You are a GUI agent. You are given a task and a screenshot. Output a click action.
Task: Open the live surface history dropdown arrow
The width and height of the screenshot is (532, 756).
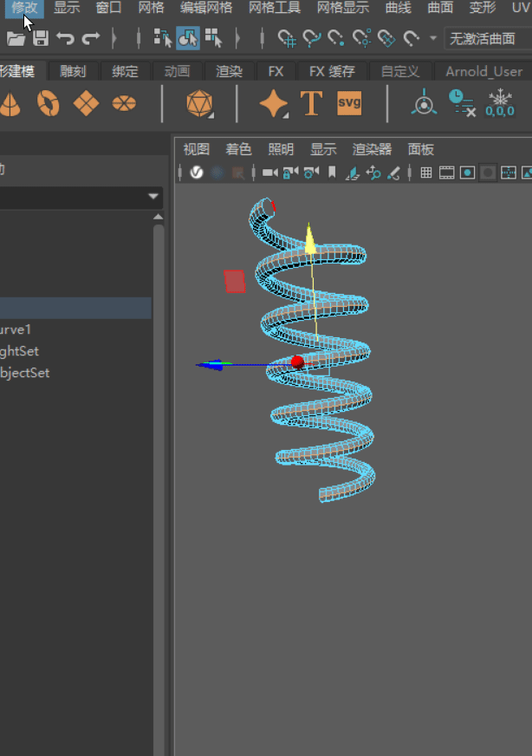(x=433, y=38)
